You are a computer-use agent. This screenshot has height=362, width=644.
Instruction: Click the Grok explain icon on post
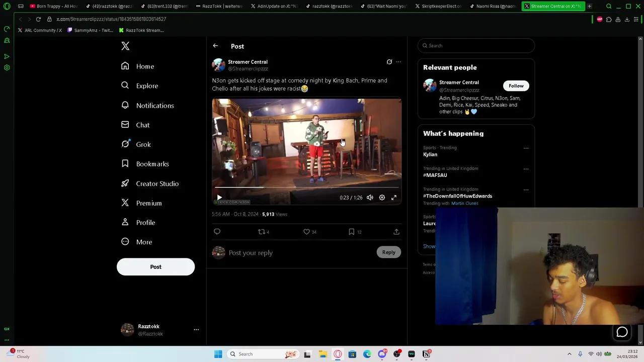389,62
